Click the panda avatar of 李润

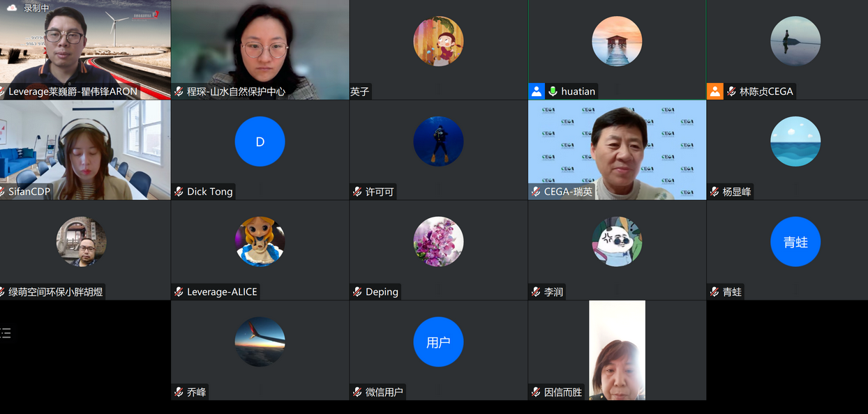(617, 242)
